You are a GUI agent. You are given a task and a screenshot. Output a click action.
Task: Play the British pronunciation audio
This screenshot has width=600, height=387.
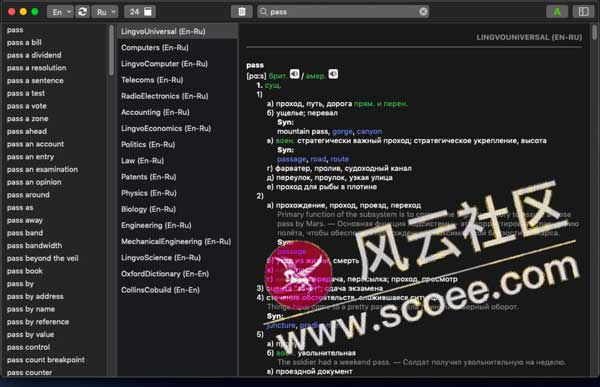click(294, 74)
